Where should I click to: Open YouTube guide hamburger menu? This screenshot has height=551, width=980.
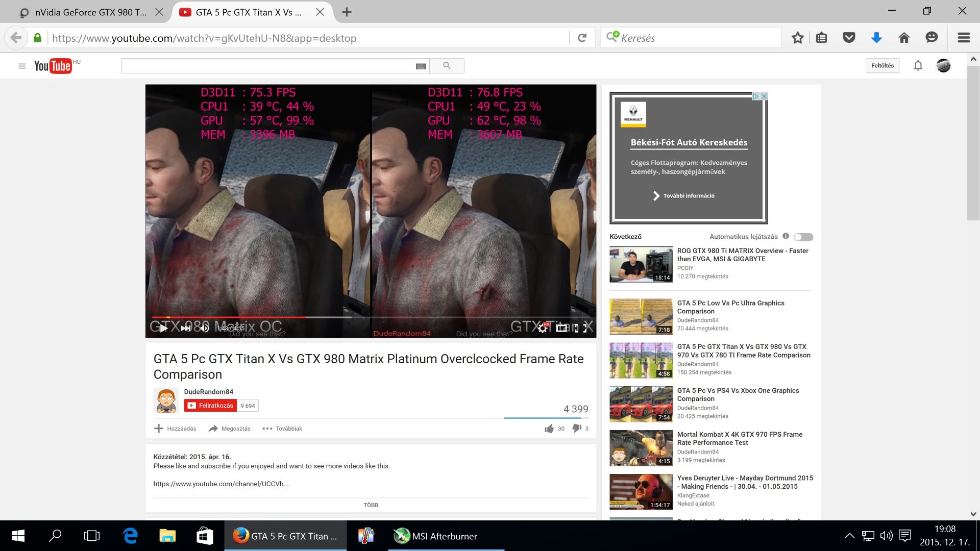[22, 66]
